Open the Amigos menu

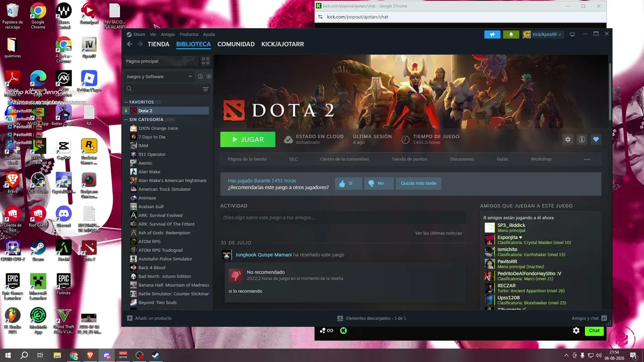click(168, 34)
